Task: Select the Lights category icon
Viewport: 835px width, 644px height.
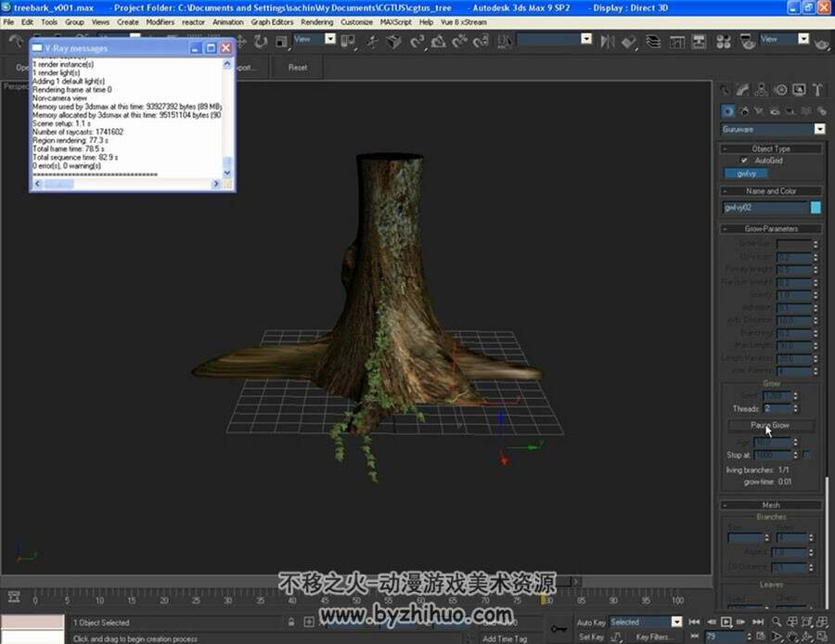Action: point(759,110)
